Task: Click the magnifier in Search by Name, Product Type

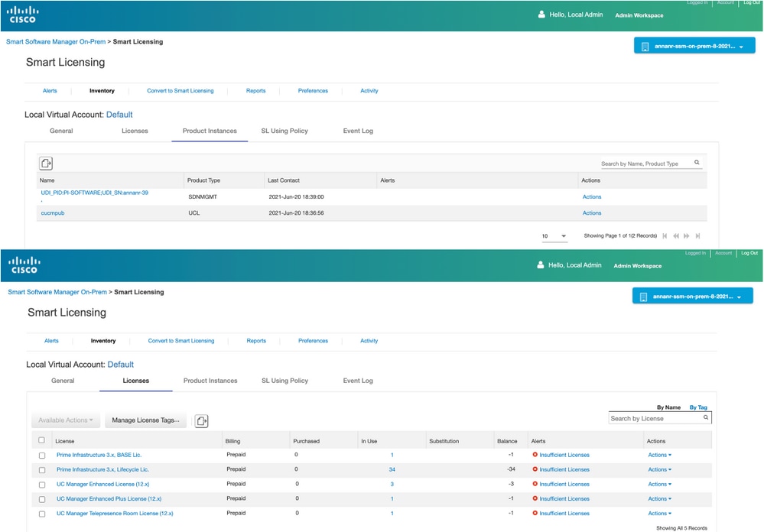Action: click(697, 163)
